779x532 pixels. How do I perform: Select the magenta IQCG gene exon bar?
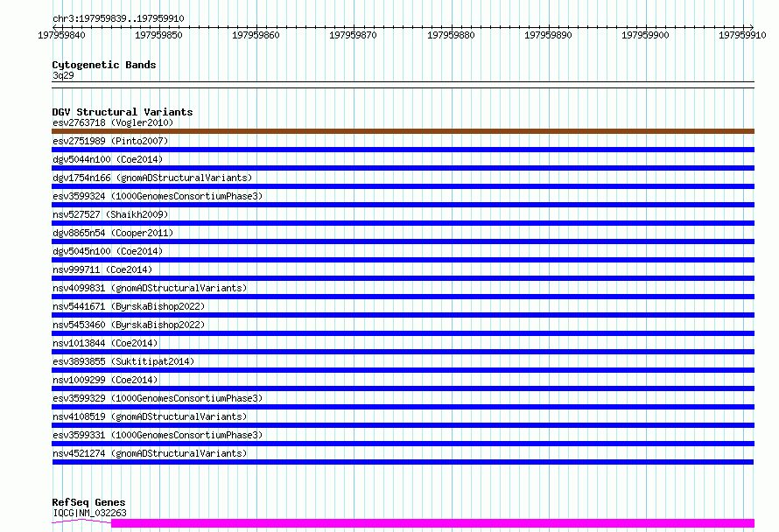tap(432, 523)
